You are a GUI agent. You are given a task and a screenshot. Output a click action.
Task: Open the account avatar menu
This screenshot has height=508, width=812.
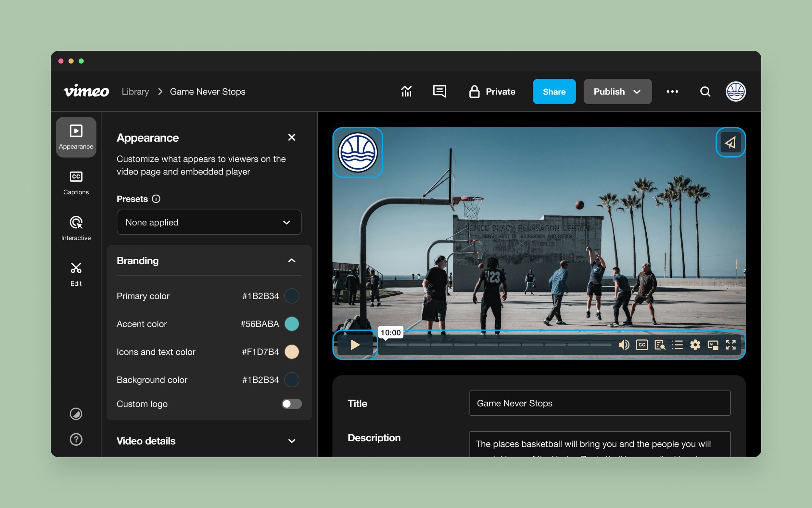(735, 91)
